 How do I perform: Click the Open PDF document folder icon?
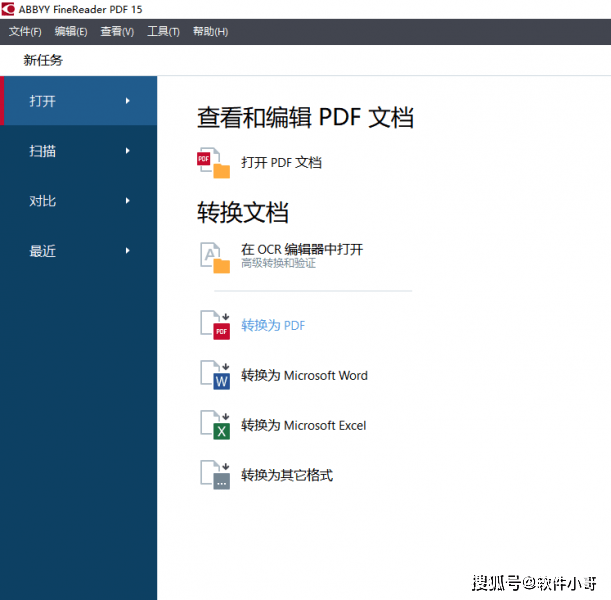tap(214, 163)
